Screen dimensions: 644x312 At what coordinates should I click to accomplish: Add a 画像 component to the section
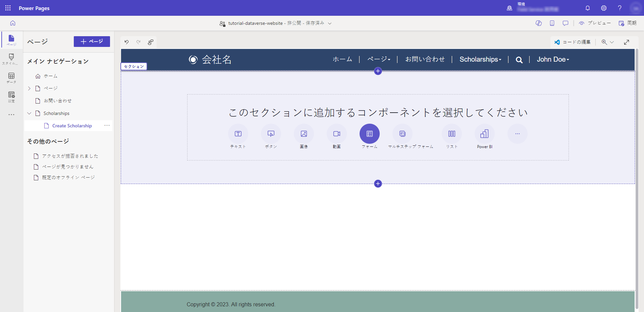tap(304, 134)
